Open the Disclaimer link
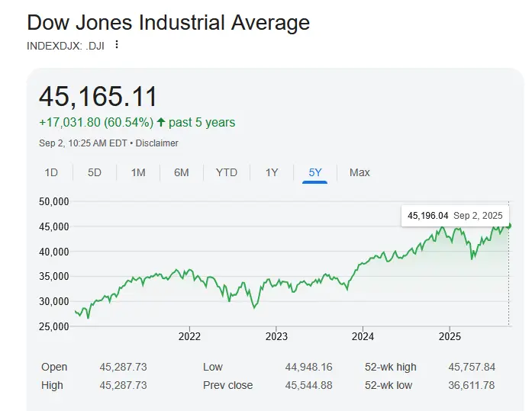 tap(157, 143)
